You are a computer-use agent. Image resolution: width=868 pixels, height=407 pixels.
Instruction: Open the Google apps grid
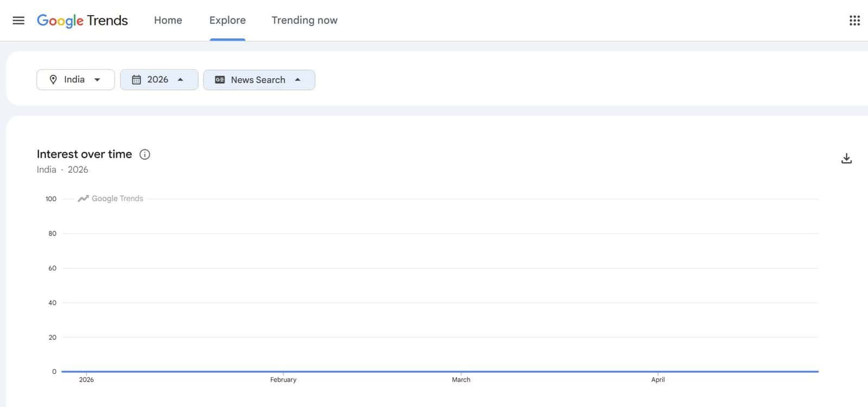[x=854, y=21]
